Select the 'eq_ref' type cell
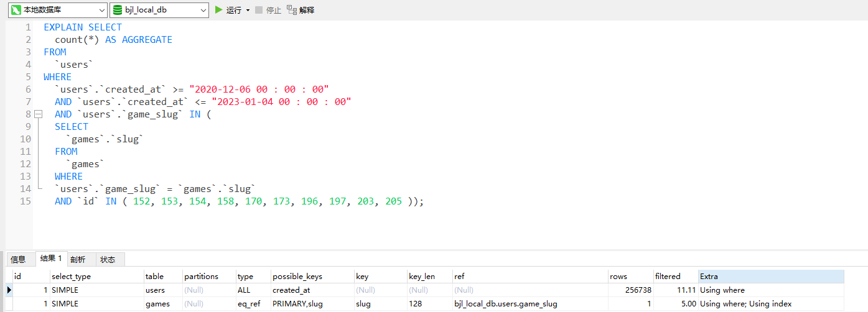The width and height of the screenshot is (868, 312). pos(253,304)
